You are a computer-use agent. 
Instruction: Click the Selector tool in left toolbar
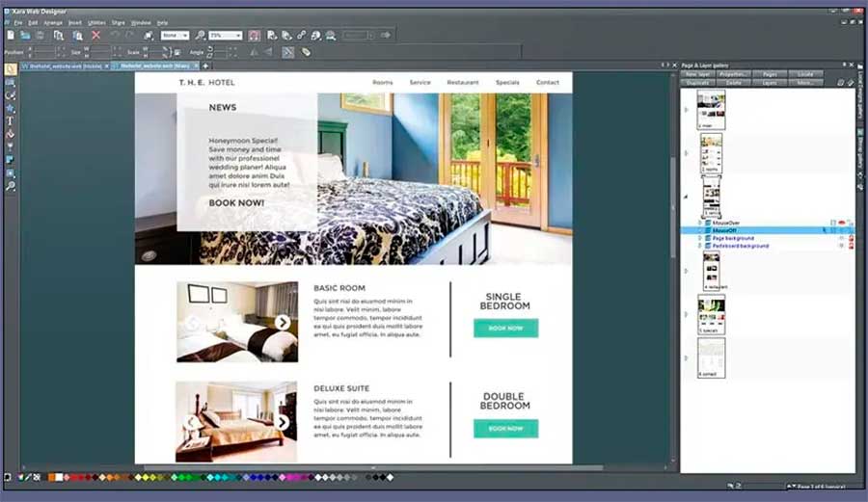pos(11,69)
